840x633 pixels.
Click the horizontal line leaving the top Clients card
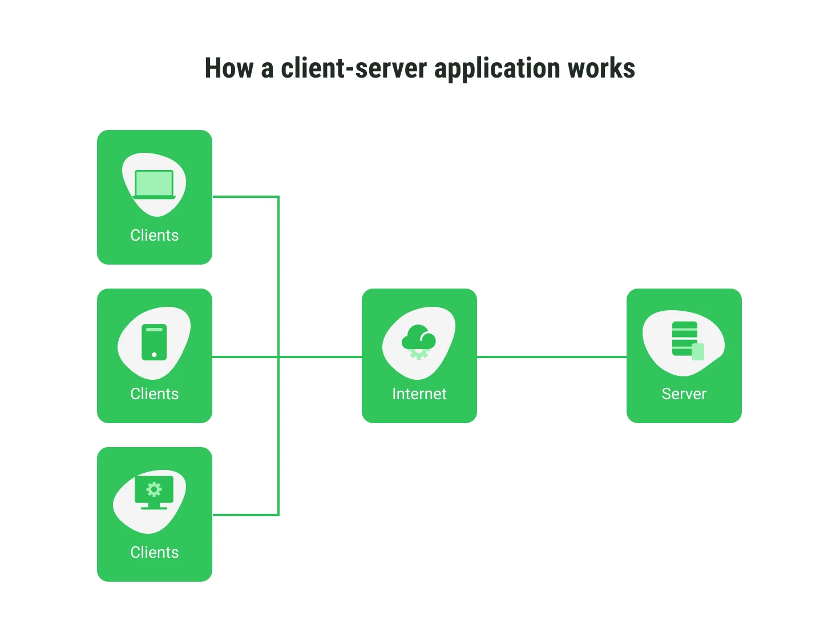tap(245, 197)
